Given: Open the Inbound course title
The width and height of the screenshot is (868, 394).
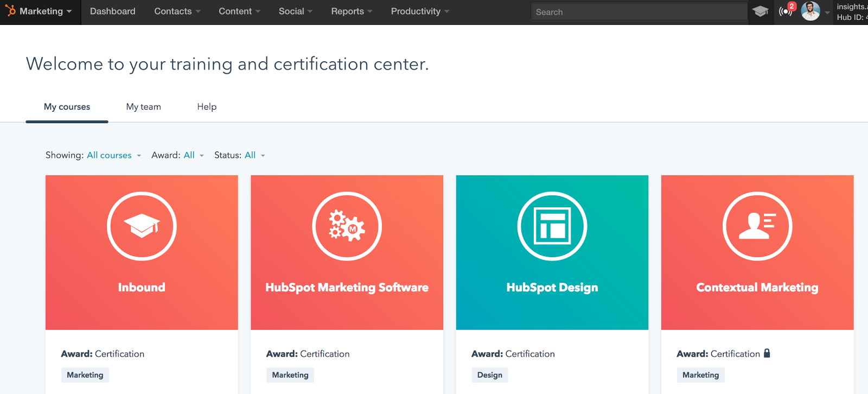Looking at the screenshot, I should [142, 287].
